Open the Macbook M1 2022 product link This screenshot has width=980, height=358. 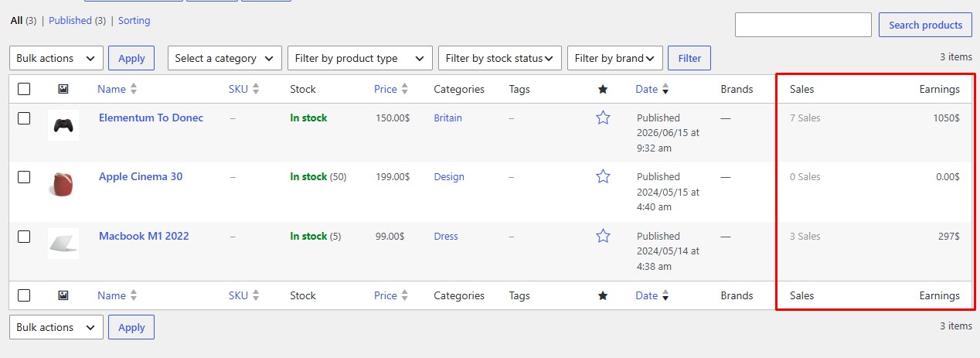coord(144,236)
